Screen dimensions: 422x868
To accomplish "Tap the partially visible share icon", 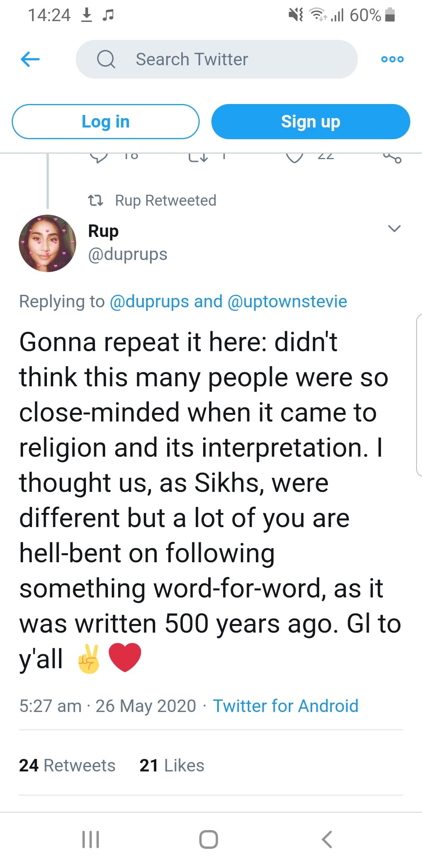I will click(x=392, y=157).
